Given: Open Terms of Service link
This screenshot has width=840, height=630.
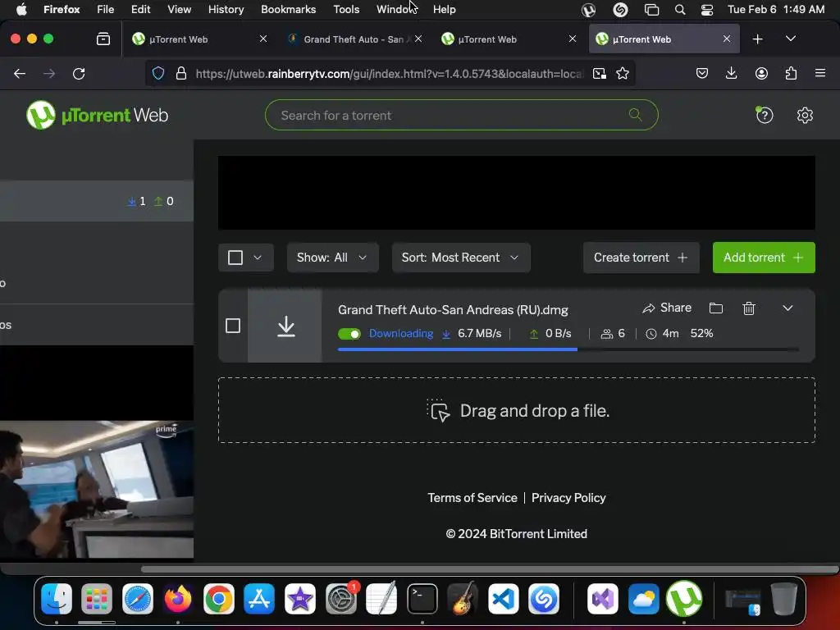Looking at the screenshot, I should coord(472,498).
